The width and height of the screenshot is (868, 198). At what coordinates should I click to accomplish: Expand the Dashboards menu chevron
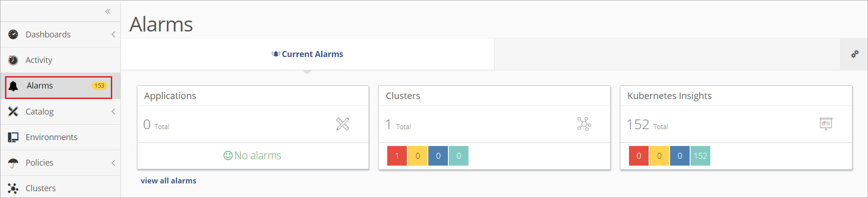(113, 34)
